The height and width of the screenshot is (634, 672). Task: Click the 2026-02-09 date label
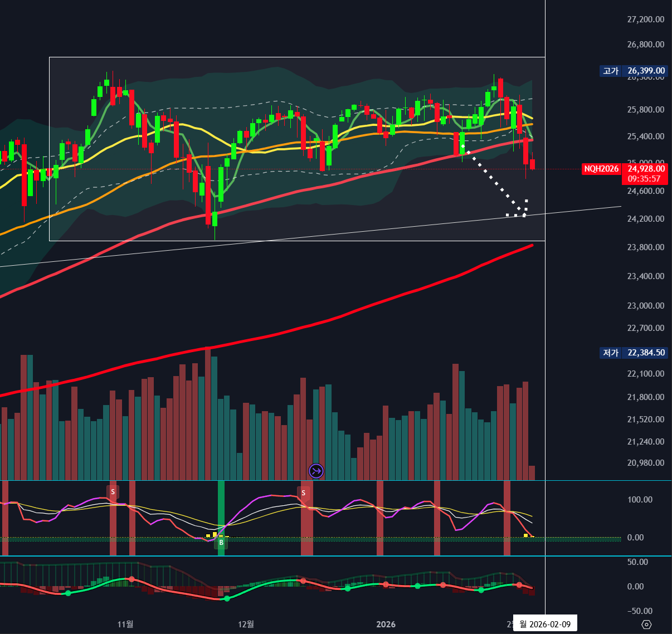(x=544, y=624)
